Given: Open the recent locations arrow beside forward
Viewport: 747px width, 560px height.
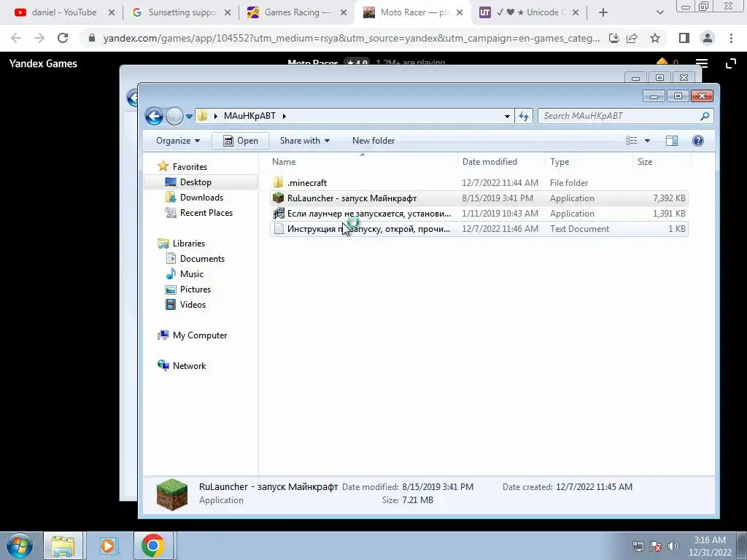Looking at the screenshot, I should point(189,116).
